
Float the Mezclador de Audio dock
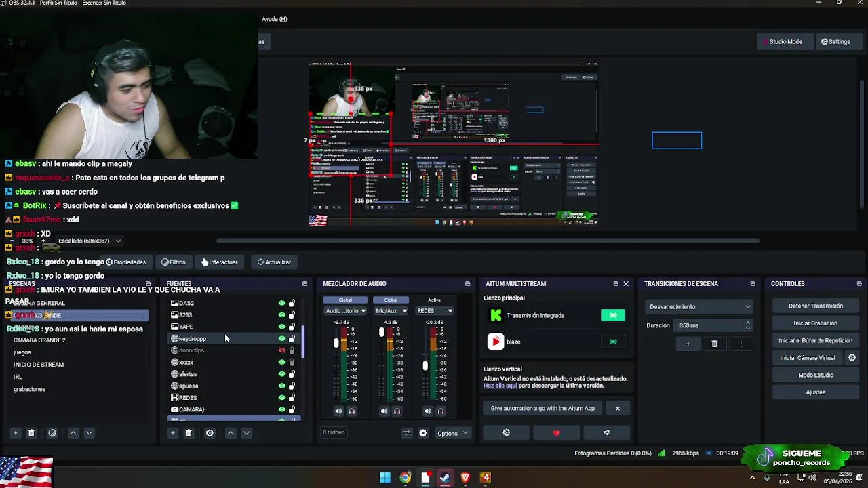click(x=467, y=284)
